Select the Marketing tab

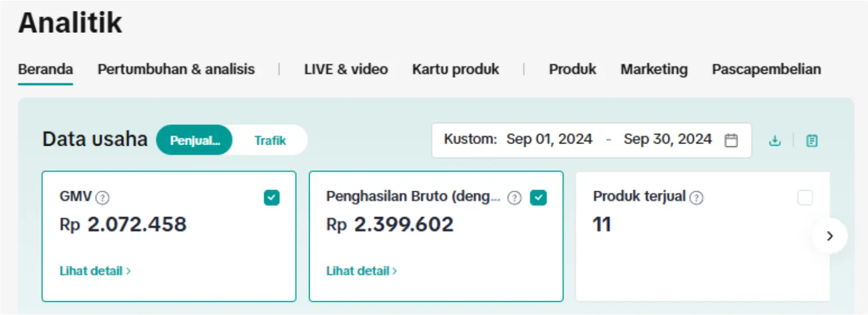(x=654, y=70)
